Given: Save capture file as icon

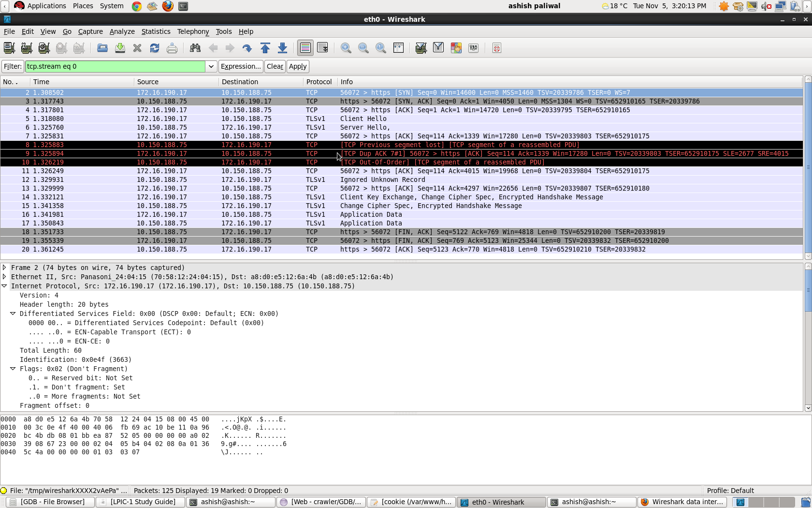Looking at the screenshot, I should pos(120,48).
